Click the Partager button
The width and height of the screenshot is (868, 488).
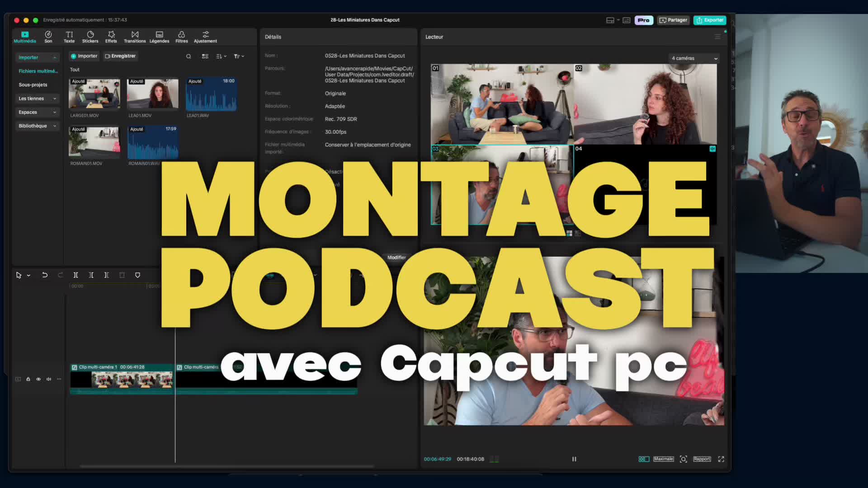pyautogui.click(x=673, y=20)
